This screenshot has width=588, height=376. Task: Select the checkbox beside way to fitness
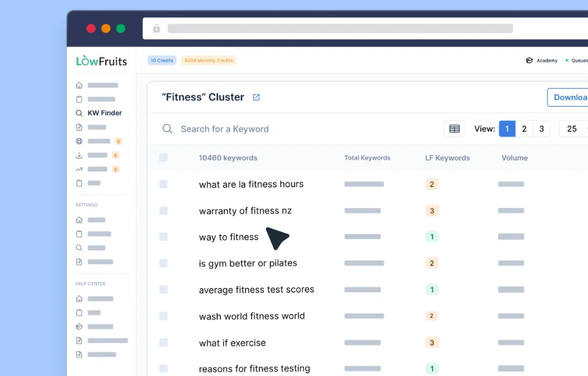163,237
